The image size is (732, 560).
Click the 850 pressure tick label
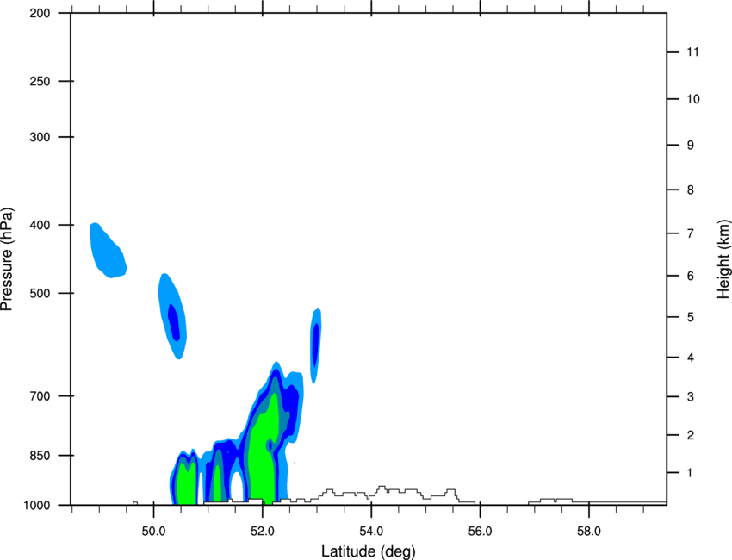(x=40, y=456)
